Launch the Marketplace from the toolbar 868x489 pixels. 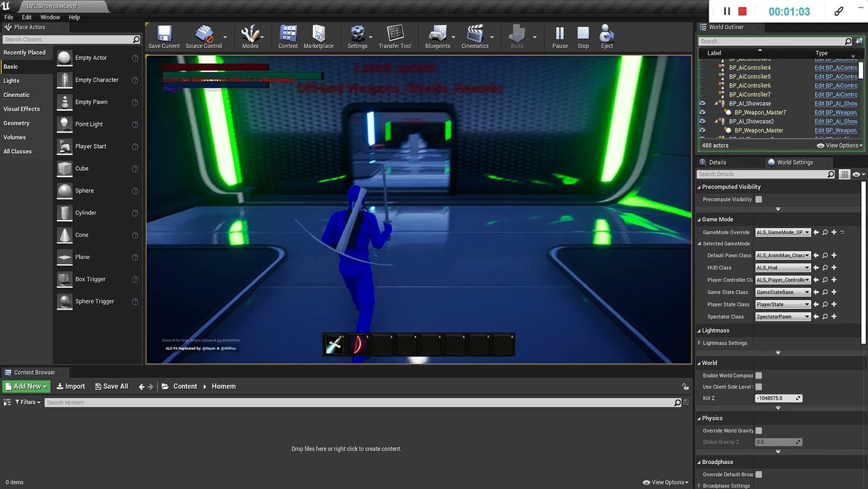coord(318,37)
